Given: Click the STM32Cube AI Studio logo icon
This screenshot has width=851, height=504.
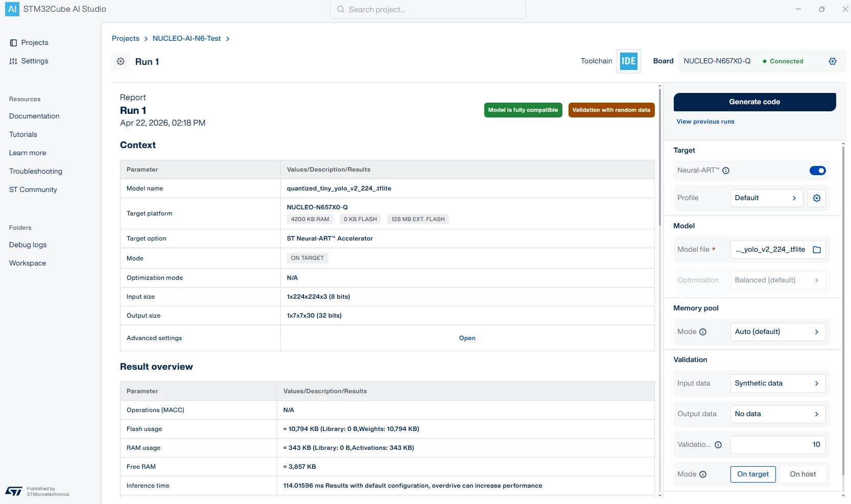Looking at the screenshot, I should [x=12, y=9].
